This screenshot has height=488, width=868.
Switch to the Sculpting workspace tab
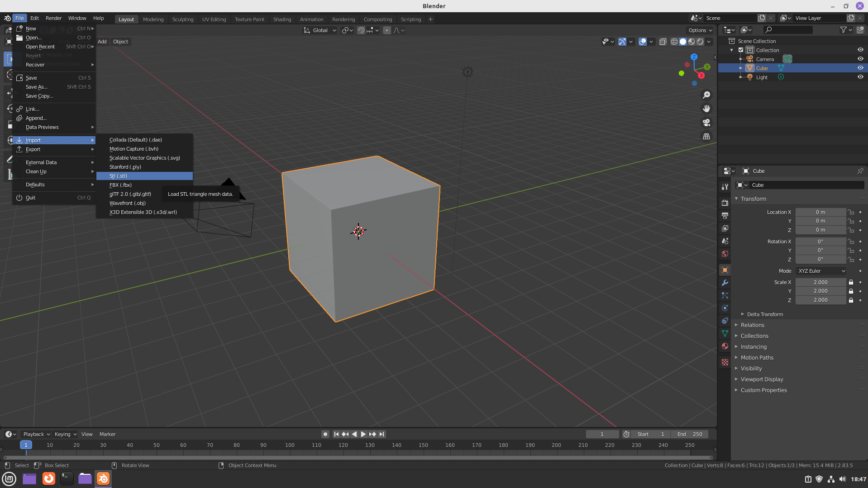click(x=182, y=19)
